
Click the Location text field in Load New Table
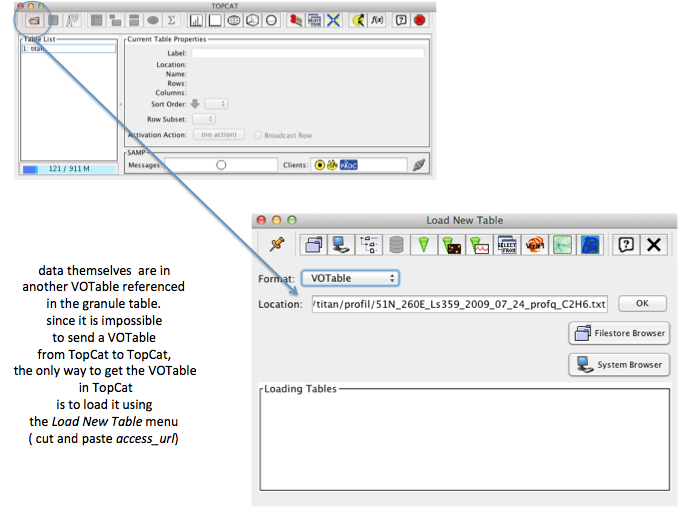(x=460, y=304)
